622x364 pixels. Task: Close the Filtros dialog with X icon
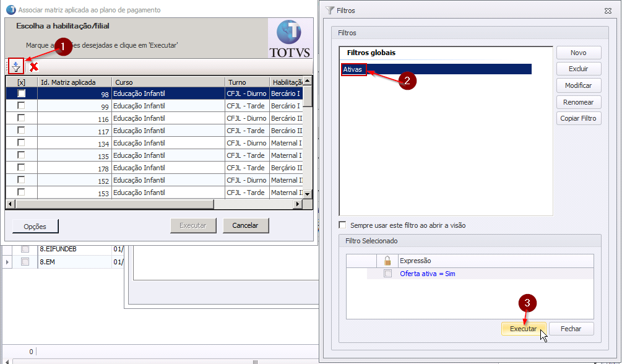pyautogui.click(x=608, y=11)
